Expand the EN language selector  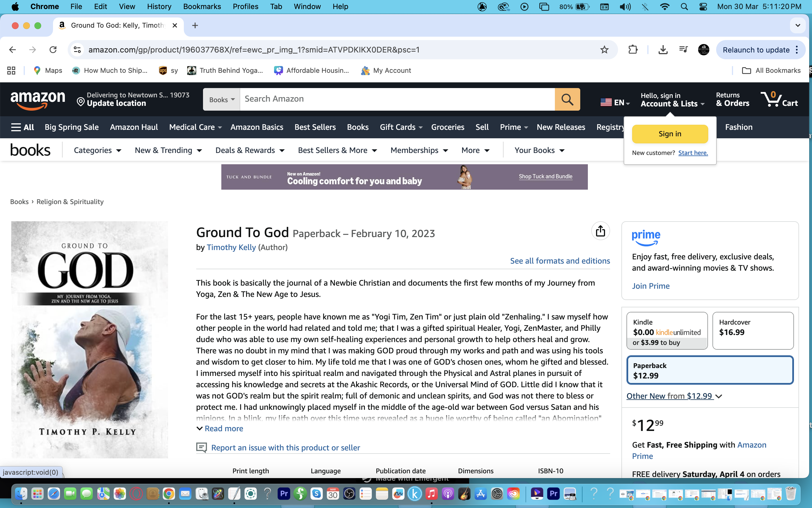coord(615,102)
